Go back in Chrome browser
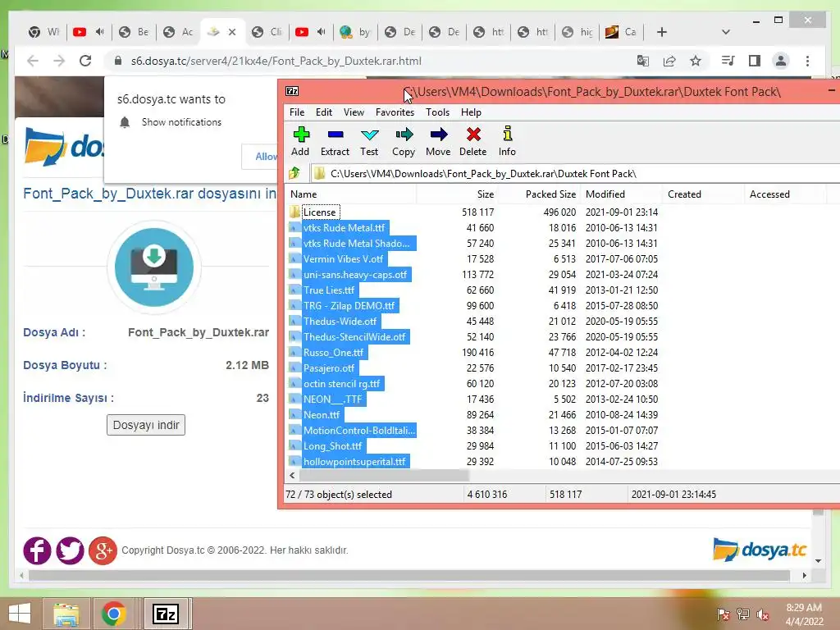Screen dimensions: 840x630 [33, 61]
